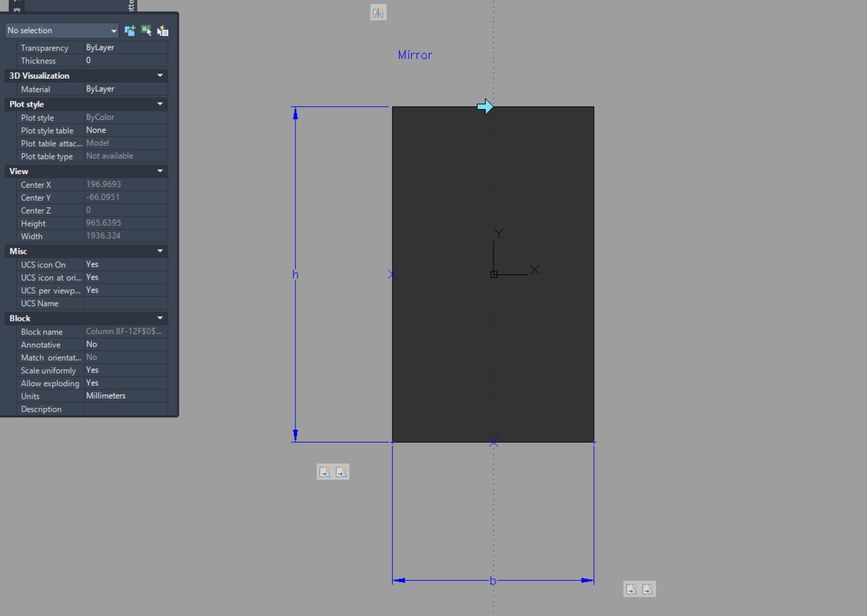Toggle the Scale uniformly value
867x616 pixels.
(126, 370)
